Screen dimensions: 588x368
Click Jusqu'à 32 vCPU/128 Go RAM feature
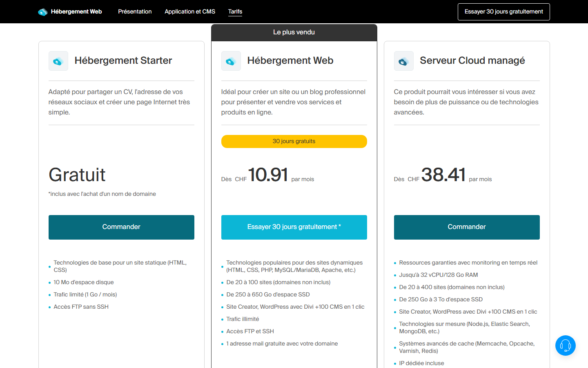(439, 275)
